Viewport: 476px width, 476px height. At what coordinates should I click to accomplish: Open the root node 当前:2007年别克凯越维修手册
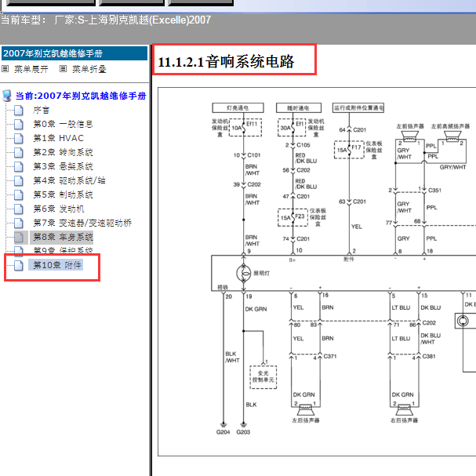[81, 96]
